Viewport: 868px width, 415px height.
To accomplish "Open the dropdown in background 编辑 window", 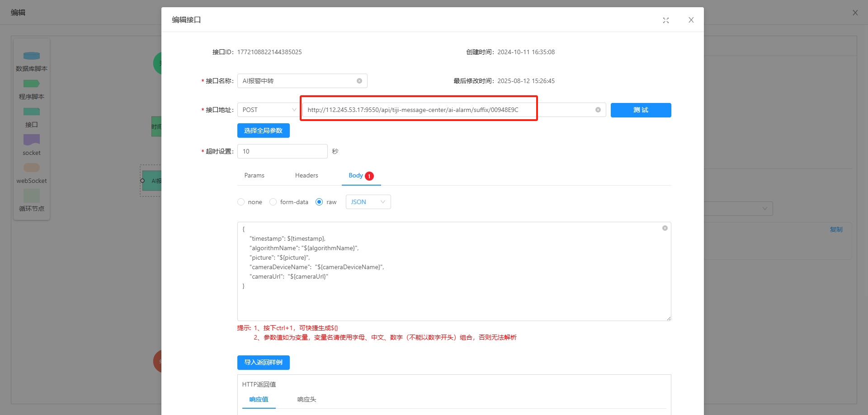I will point(738,209).
